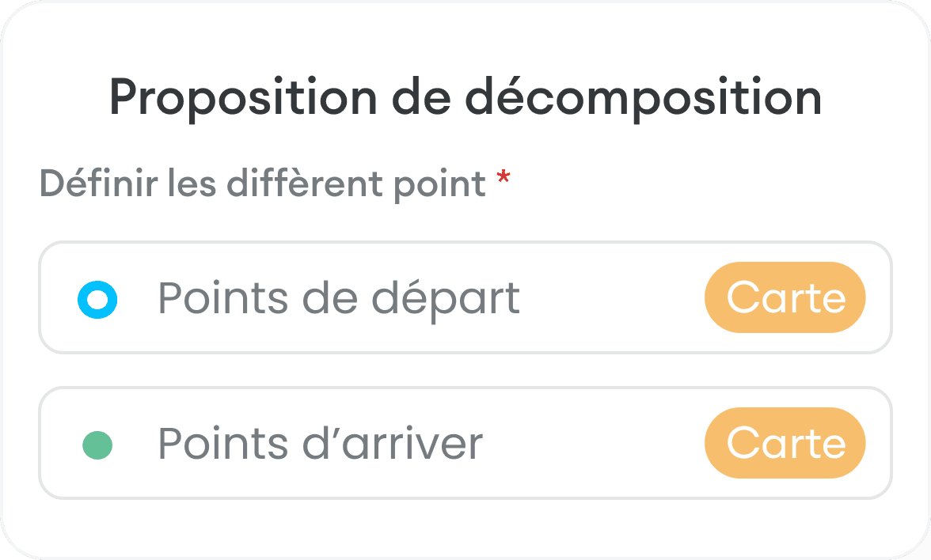The width and height of the screenshot is (931, 560).
Task: Show the map for the starting points
Action: click(x=785, y=297)
